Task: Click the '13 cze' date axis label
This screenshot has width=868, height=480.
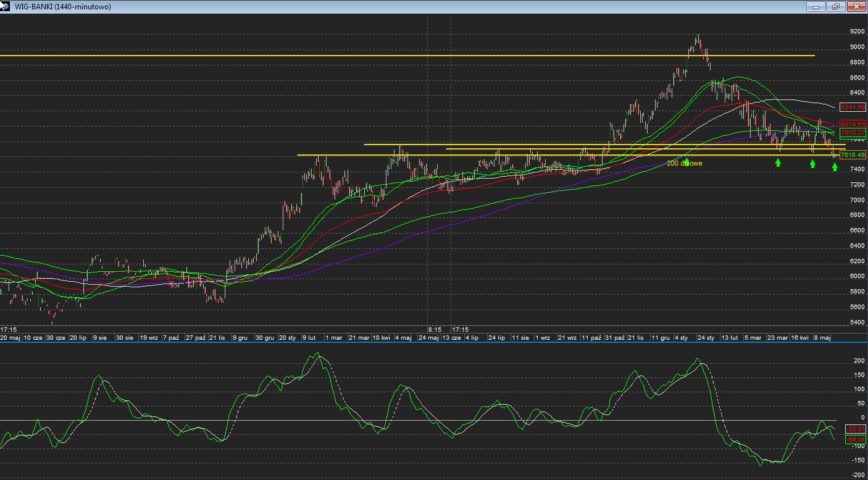Action: point(452,338)
